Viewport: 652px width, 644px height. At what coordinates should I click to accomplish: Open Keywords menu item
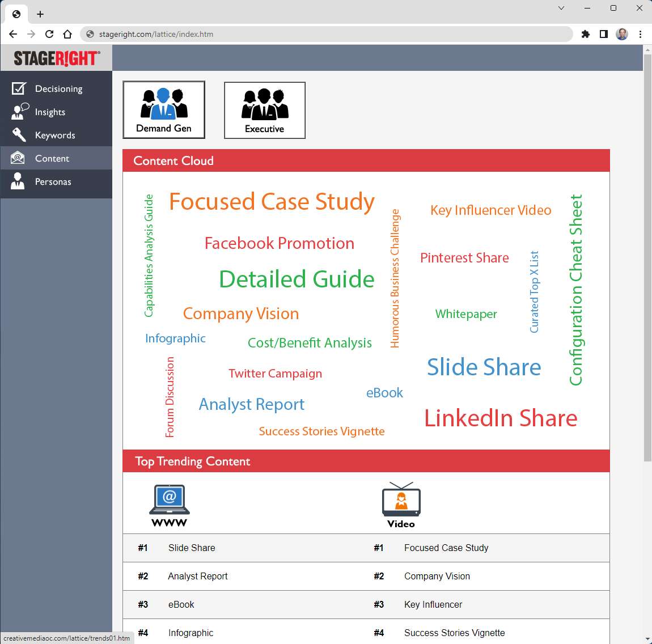tap(56, 135)
